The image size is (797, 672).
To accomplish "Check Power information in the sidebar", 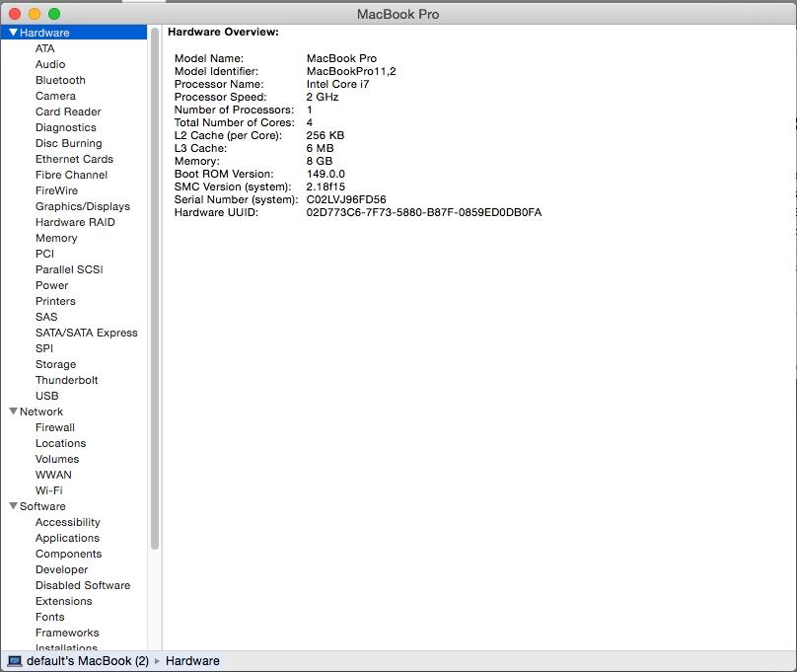I will coord(50,285).
